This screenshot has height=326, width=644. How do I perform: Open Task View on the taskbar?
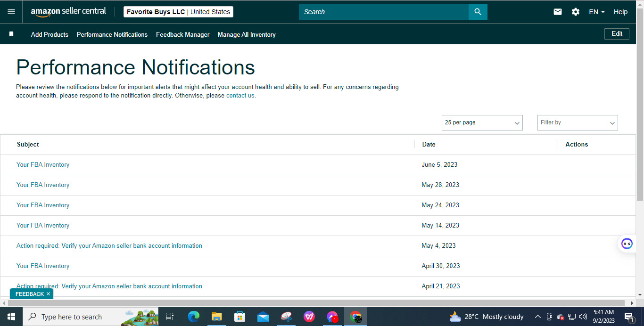(x=170, y=317)
